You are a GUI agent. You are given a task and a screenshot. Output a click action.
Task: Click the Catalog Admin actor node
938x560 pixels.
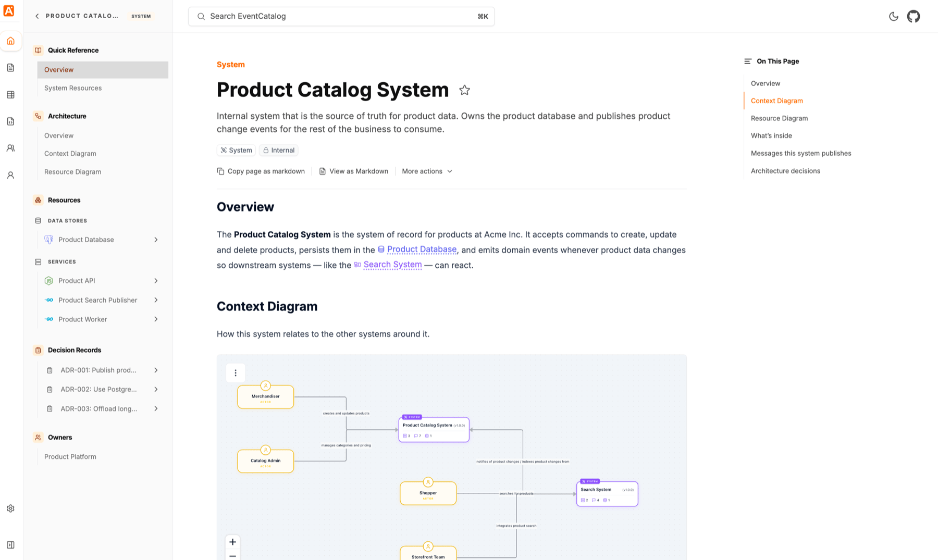pos(266,461)
